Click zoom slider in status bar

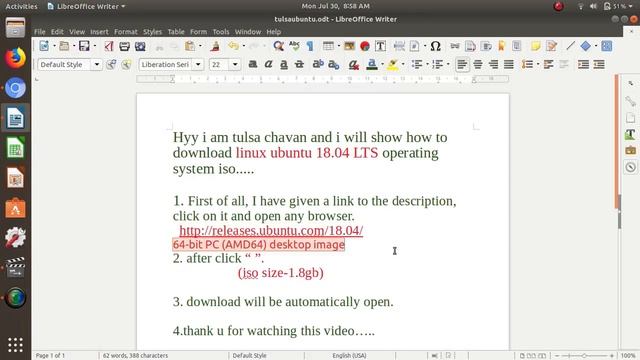[x=584, y=356]
